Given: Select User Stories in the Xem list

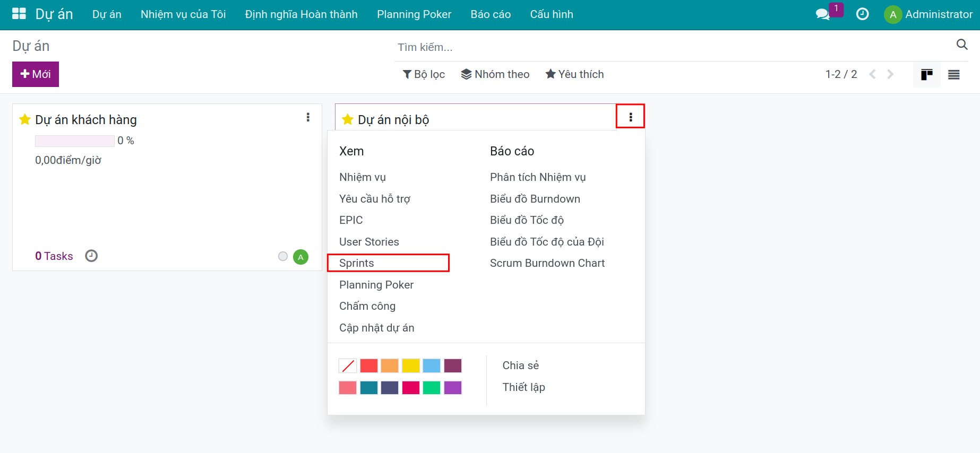Looking at the screenshot, I should click(369, 242).
